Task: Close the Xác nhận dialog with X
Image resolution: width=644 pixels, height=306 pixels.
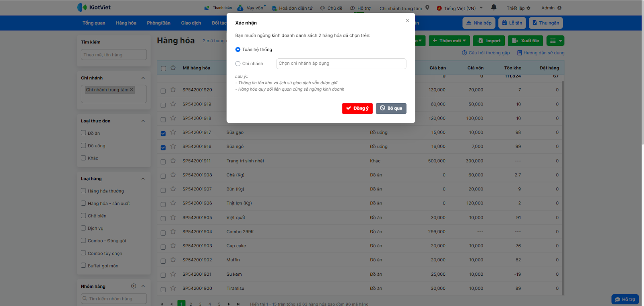Action: (407, 21)
